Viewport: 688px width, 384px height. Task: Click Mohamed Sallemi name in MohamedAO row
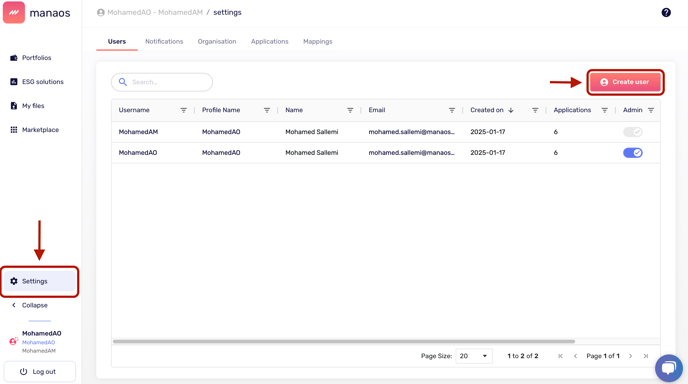tap(312, 153)
